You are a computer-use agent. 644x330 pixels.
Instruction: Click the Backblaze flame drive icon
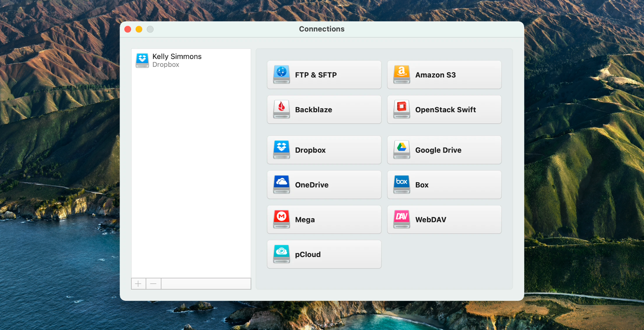click(281, 109)
